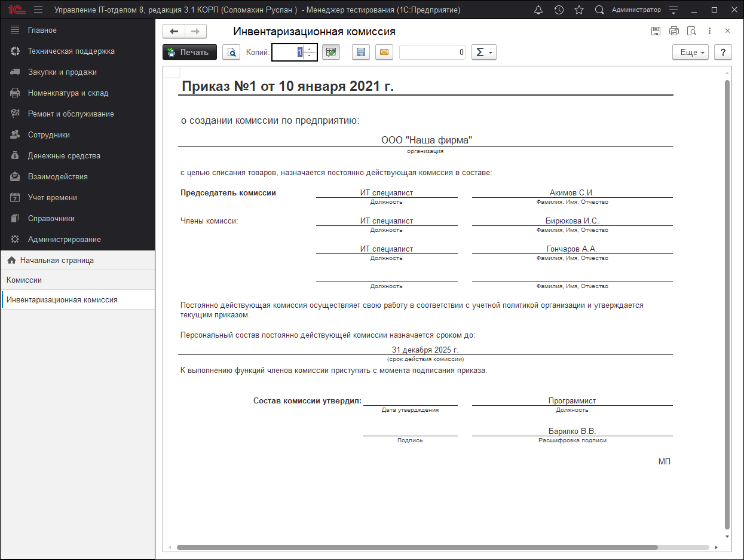Image resolution: width=744 pixels, height=560 pixels.
Task: Open Справочники section in sidebar
Action: pyautogui.click(x=51, y=219)
